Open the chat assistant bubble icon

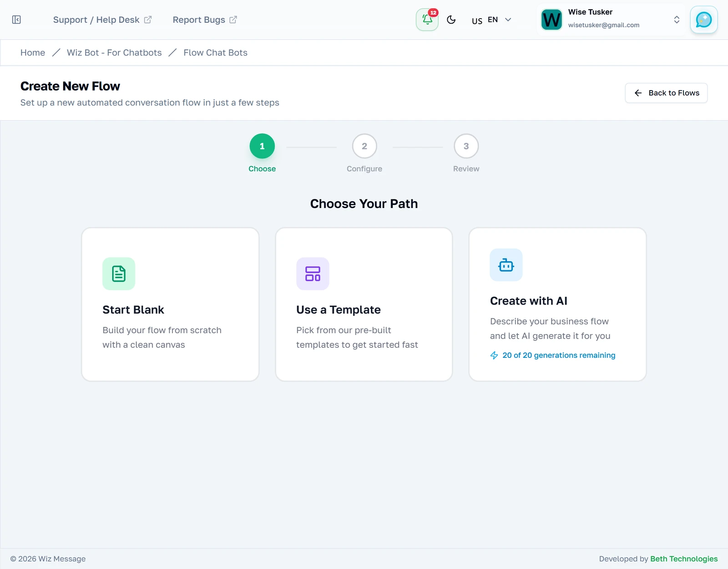tap(703, 20)
